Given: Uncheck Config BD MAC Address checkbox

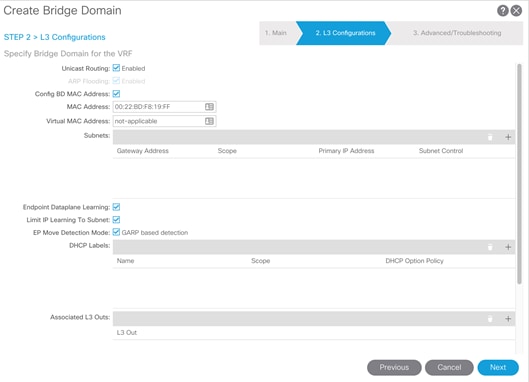Looking at the screenshot, I should [116, 94].
